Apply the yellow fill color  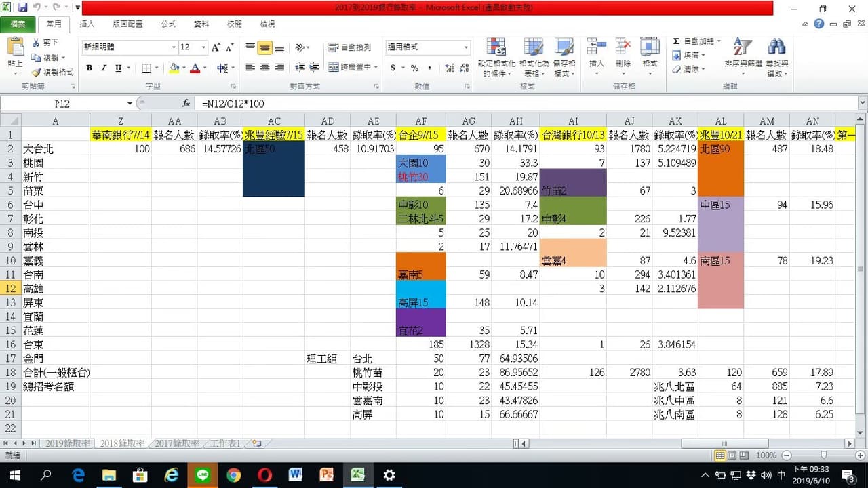174,68
